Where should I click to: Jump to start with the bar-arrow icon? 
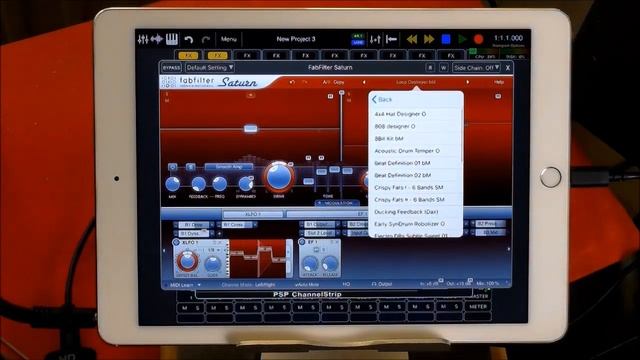tap(391, 40)
